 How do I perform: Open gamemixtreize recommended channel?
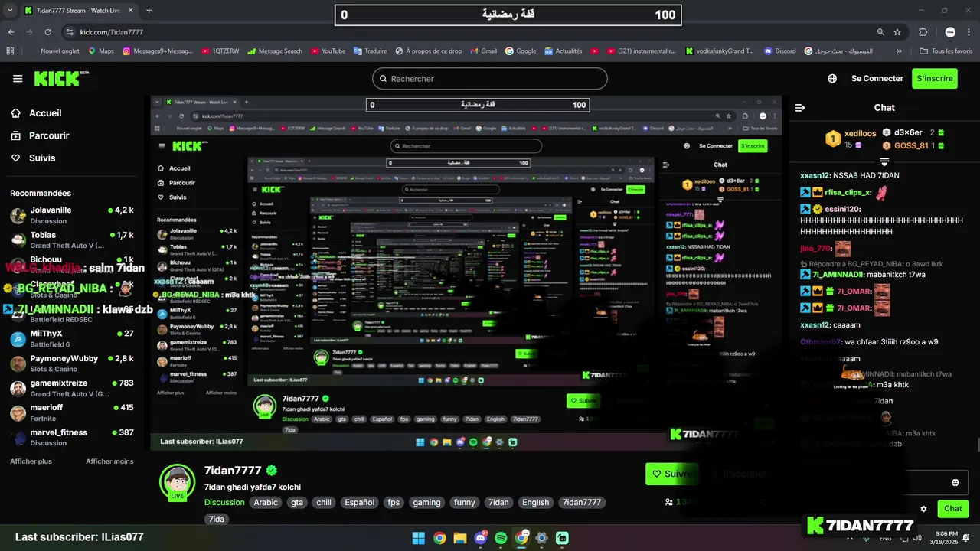(72, 388)
